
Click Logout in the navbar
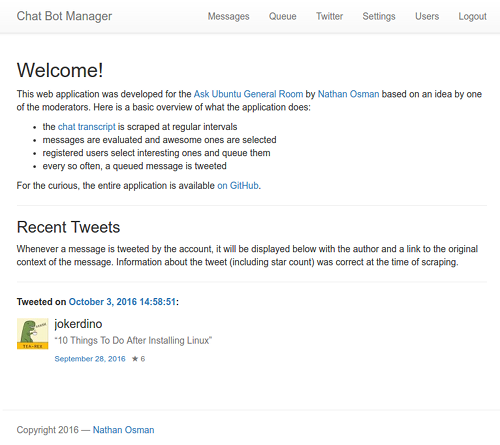point(472,16)
